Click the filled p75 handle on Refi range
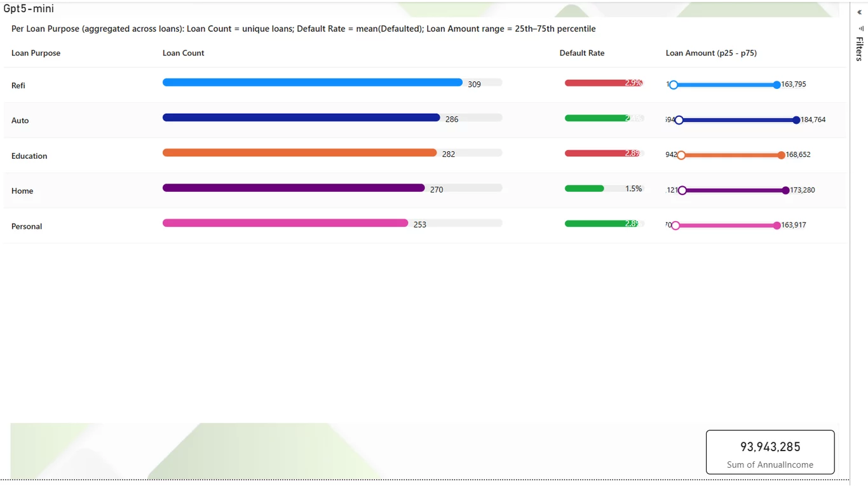The image size is (868, 488). [776, 85]
